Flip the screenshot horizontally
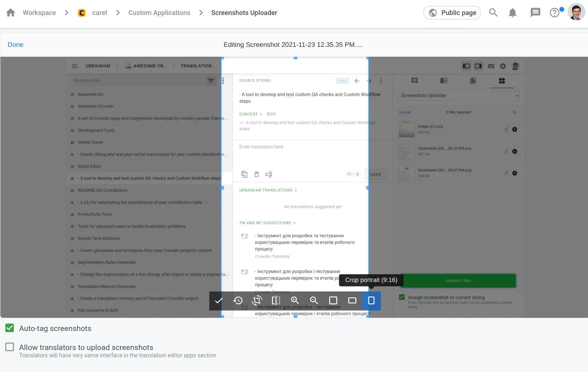 276,301
